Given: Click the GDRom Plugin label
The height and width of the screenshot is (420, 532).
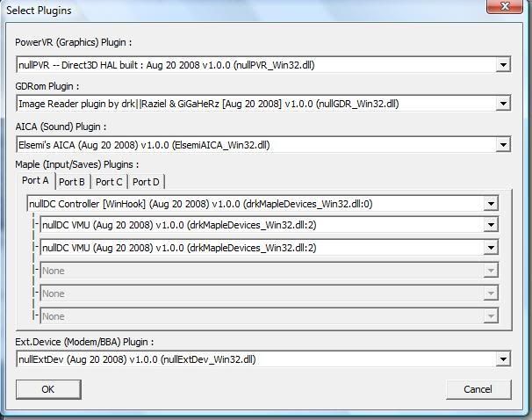Looking at the screenshot, I should (47, 86).
